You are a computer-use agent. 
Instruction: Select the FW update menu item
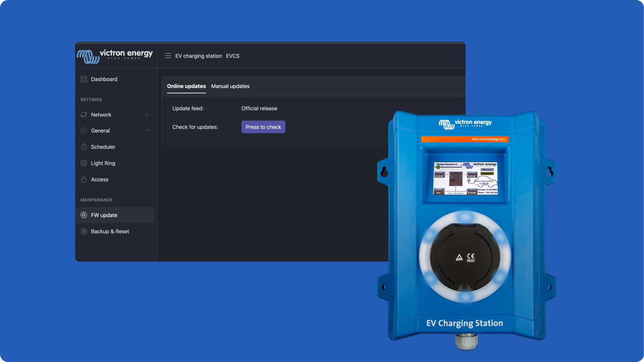coord(104,215)
